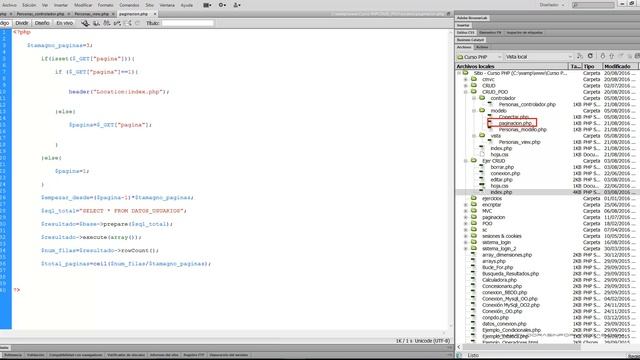Open the Insertar menu
Image resolution: width=640 pixels, height=360 pixels.
61,5
